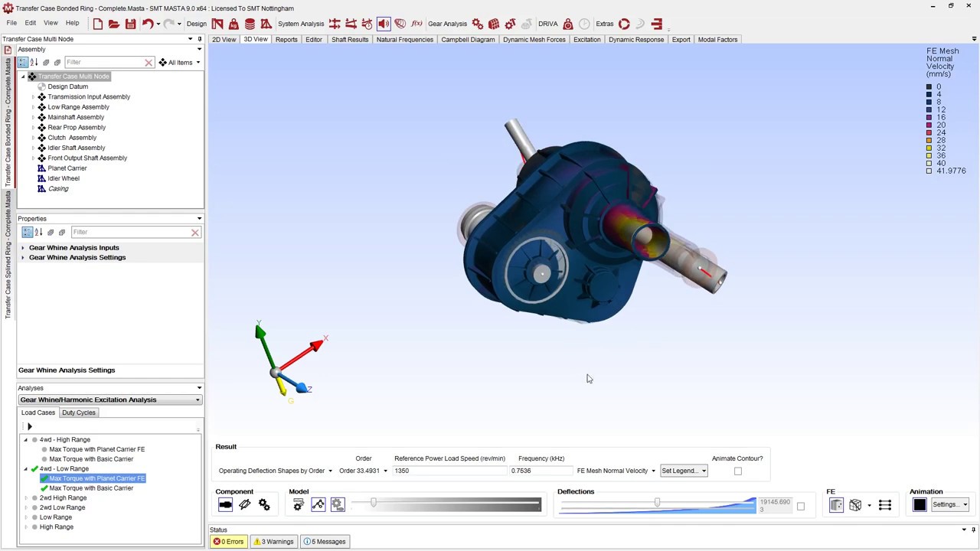Click the speaker icon in the System Analysis toolbar

tap(384, 24)
